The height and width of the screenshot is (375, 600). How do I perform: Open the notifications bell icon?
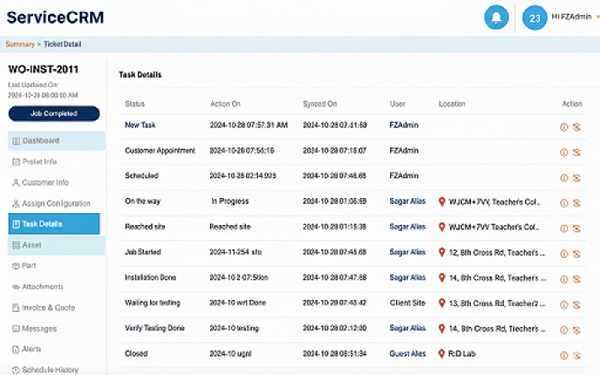[x=496, y=17]
